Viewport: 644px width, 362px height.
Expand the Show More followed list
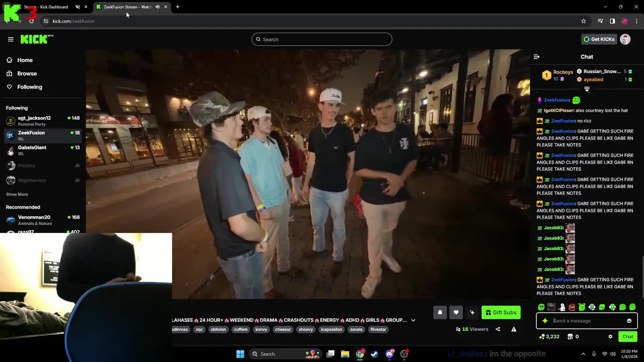point(17,194)
